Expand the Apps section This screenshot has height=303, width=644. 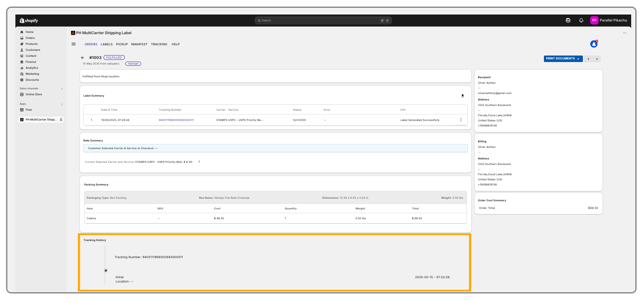click(x=62, y=104)
